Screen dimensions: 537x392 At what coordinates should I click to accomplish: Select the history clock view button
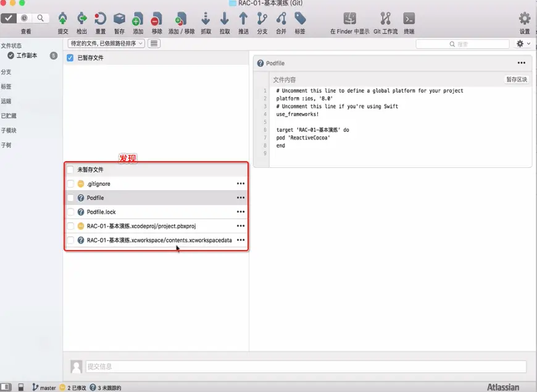point(24,18)
